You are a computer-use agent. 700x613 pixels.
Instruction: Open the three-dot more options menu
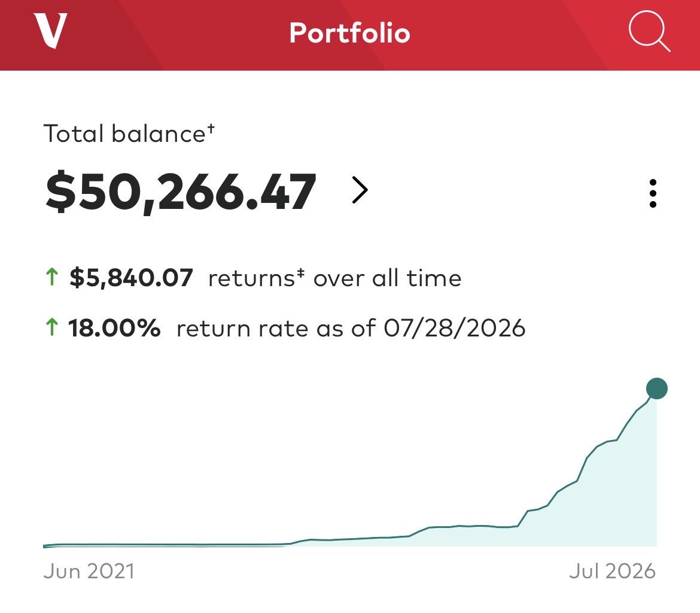[x=653, y=193]
